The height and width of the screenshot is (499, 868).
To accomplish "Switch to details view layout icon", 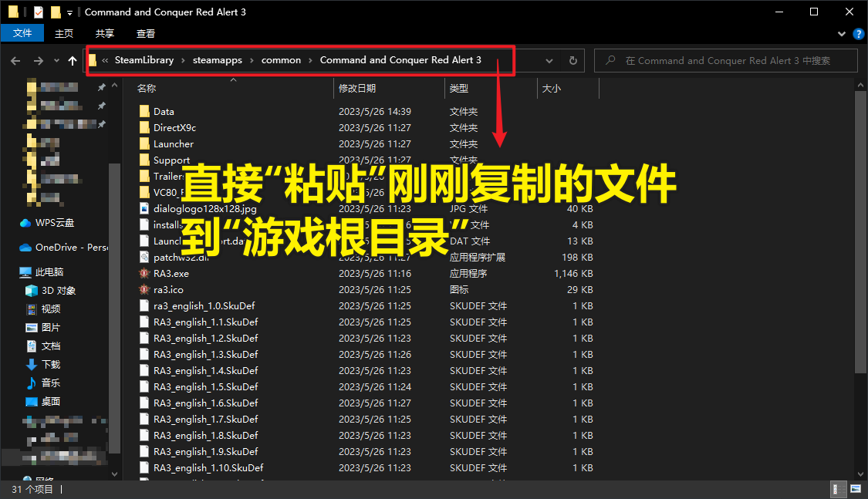I will coord(839,489).
